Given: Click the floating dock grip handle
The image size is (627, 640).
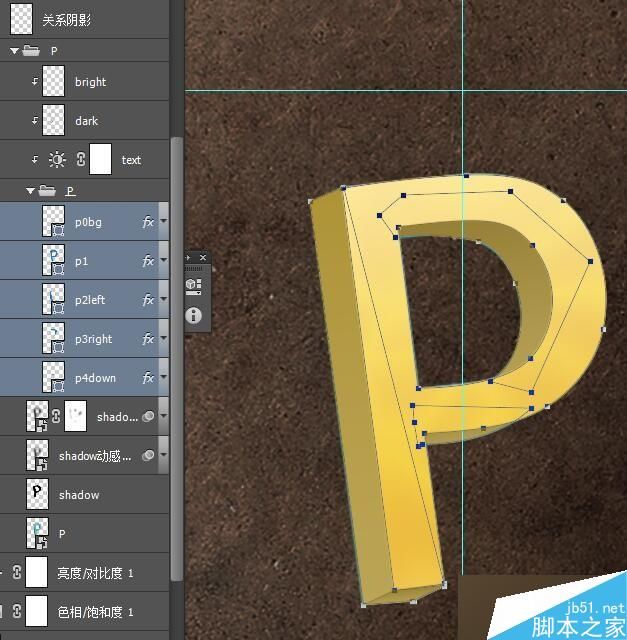Looking at the screenshot, I should click(x=193, y=269).
